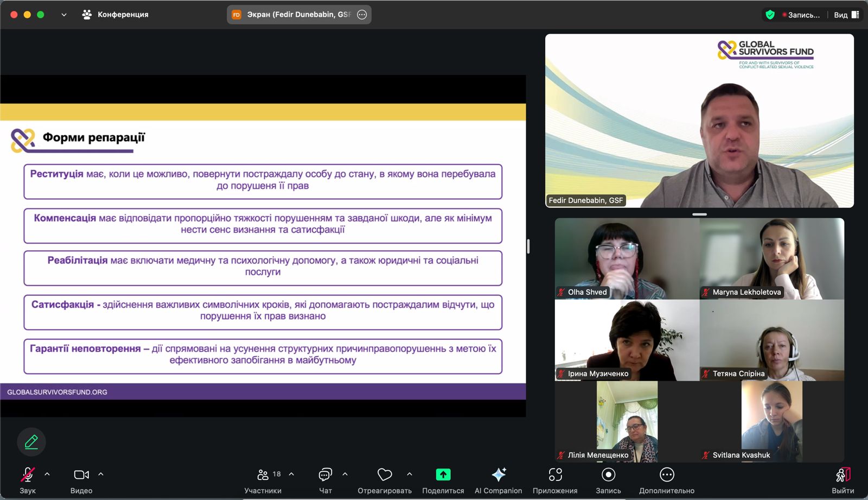Viewport: 868px width, 500px height.
Task: Click the green Поделиться share screen icon
Action: pos(443,475)
